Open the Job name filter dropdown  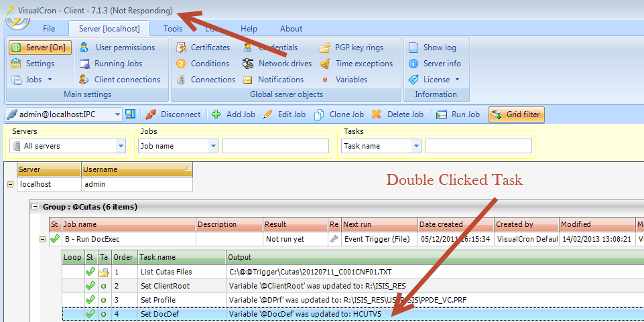click(213, 146)
